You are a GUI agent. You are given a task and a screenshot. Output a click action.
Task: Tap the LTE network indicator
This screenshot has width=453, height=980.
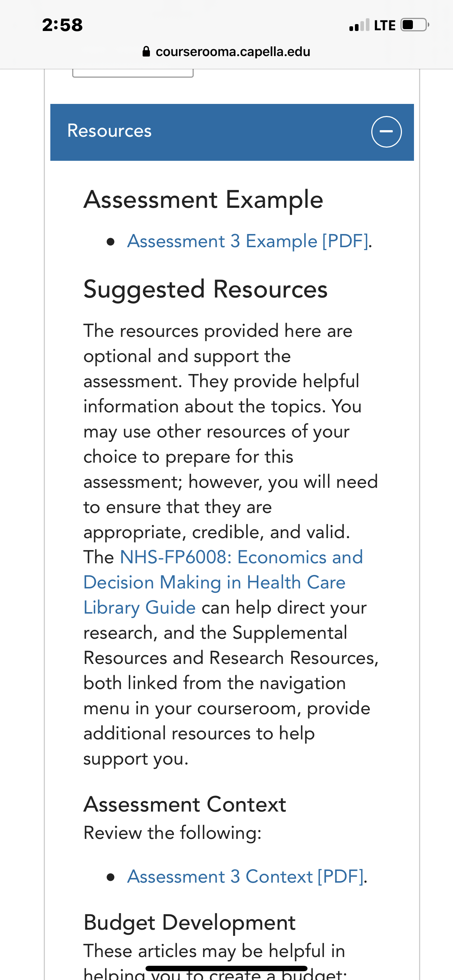pos(385,25)
